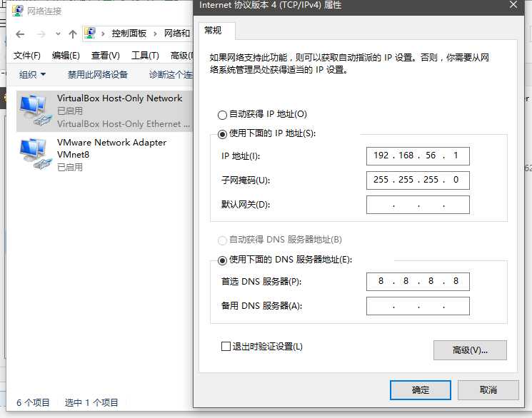The height and width of the screenshot is (418, 532).
Task: Click the 'VMware Network Adapter VMnet8' name text
Action: 111,148
